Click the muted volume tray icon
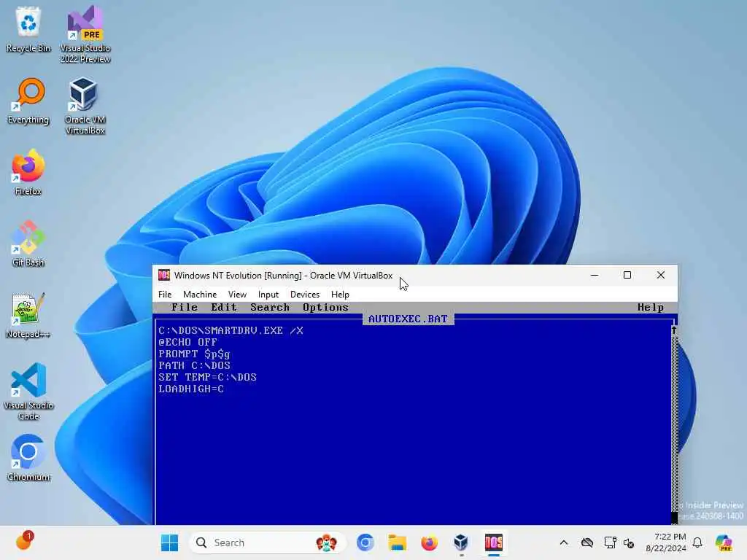Viewport: 747px width, 560px height. [x=629, y=542]
